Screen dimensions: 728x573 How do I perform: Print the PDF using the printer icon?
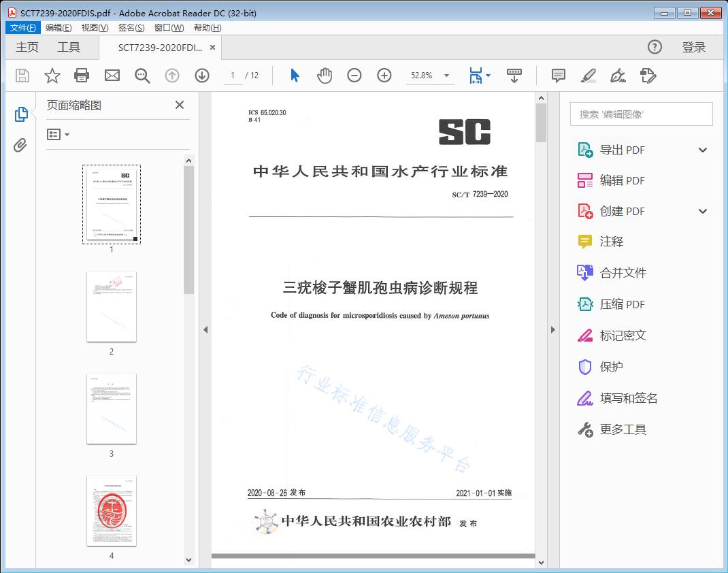[82, 76]
